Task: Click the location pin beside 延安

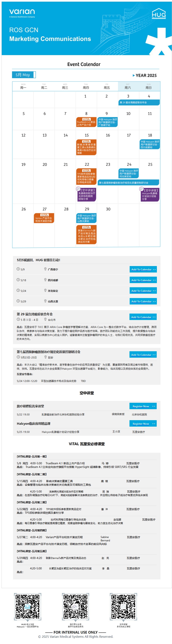Action: point(45,357)
